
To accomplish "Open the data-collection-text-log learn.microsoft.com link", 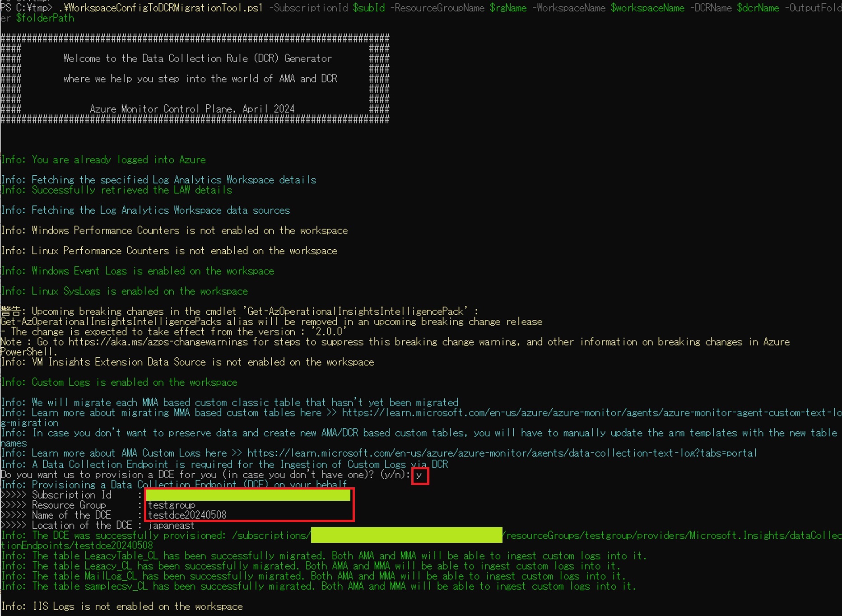I will click(502, 453).
